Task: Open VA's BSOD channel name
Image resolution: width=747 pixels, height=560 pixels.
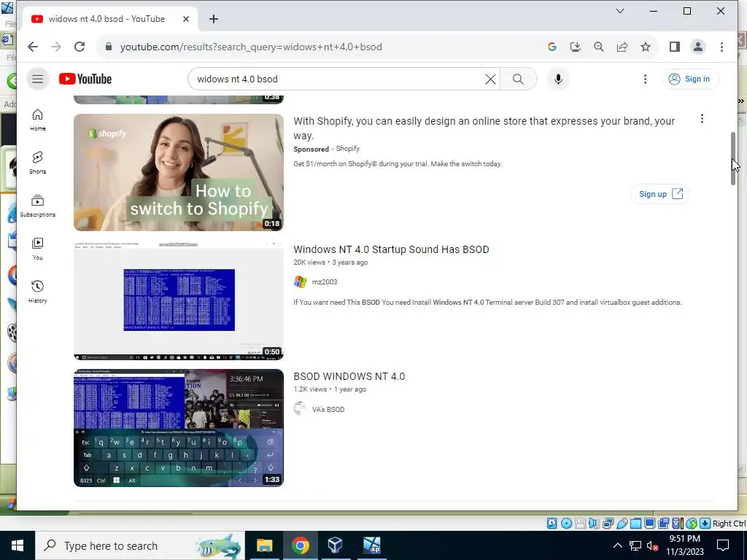Action: 328,410
